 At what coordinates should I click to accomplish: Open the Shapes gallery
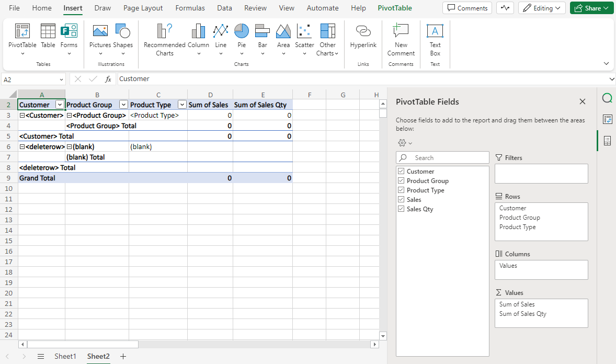pos(123,37)
